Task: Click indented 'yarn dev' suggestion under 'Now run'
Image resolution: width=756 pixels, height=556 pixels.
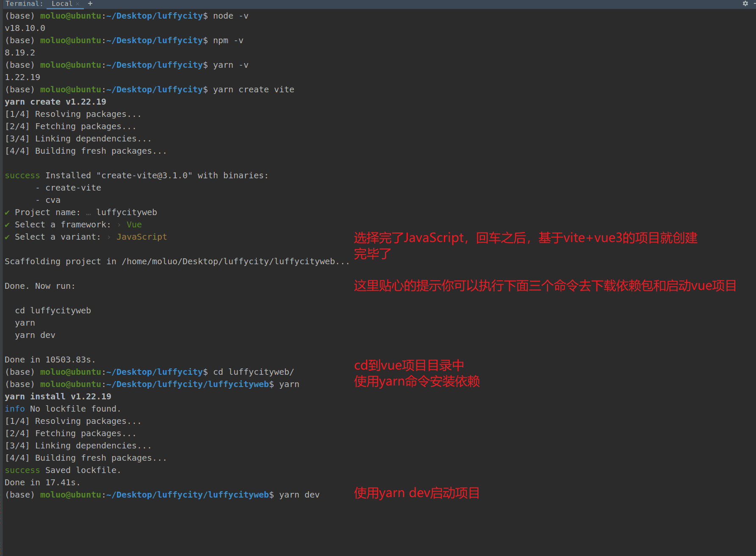Action: [x=35, y=335]
